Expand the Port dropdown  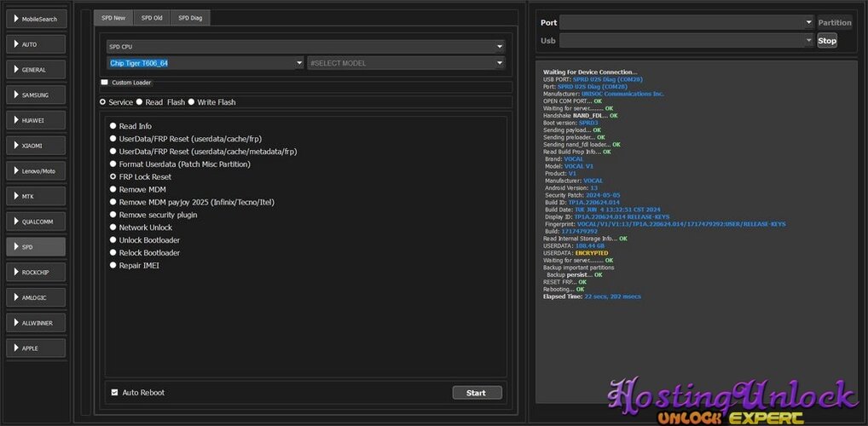tap(686, 22)
